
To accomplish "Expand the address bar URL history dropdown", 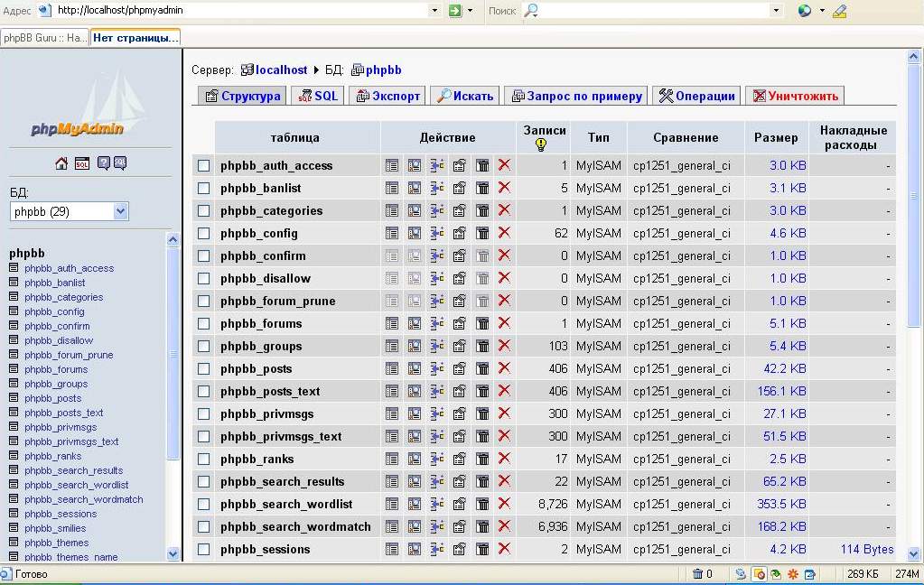I will pyautogui.click(x=434, y=11).
